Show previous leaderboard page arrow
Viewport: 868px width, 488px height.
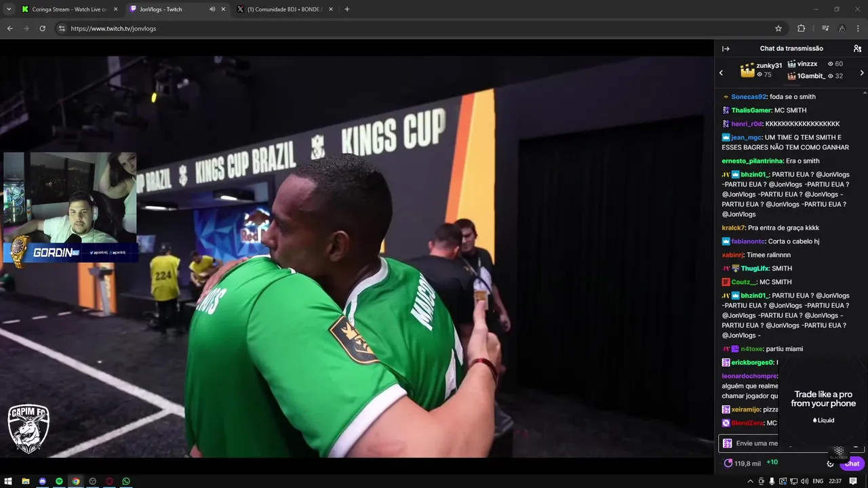[x=721, y=73]
